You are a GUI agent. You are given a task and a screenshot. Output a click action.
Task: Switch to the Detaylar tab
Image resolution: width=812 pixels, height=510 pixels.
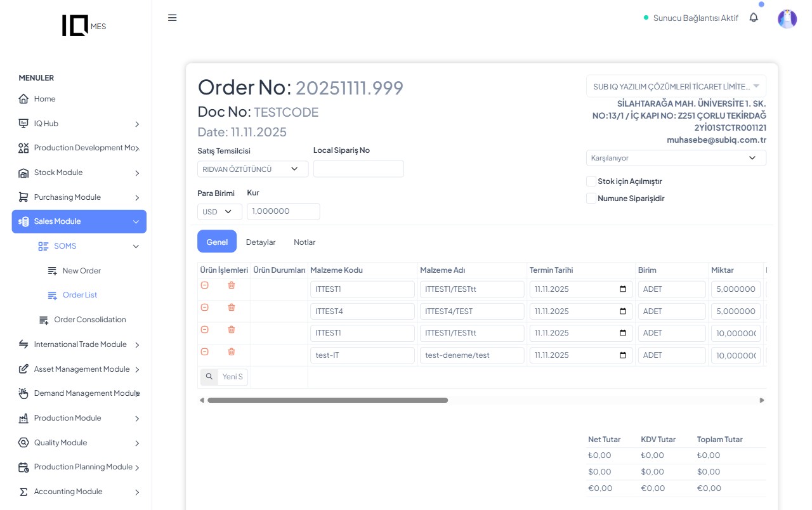click(x=261, y=242)
